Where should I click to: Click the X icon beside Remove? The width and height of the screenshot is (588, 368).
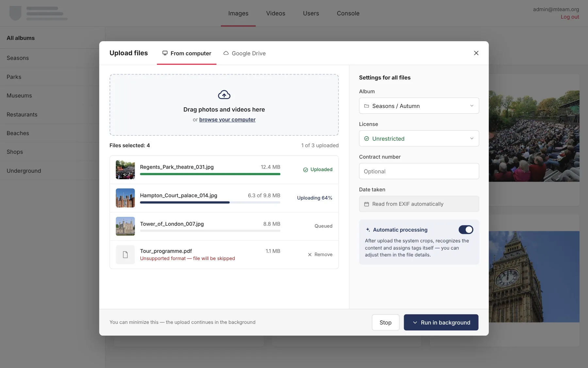click(x=310, y=254)
